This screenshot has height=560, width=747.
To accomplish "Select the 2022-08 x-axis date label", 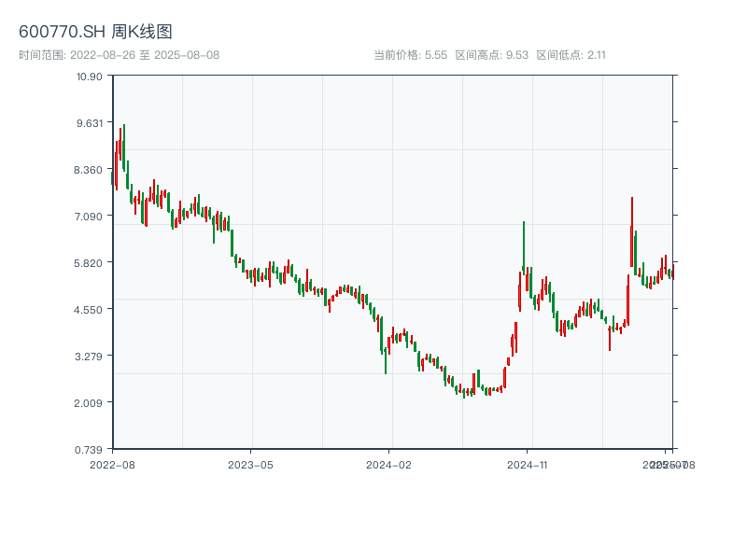I will pos(112,464).
